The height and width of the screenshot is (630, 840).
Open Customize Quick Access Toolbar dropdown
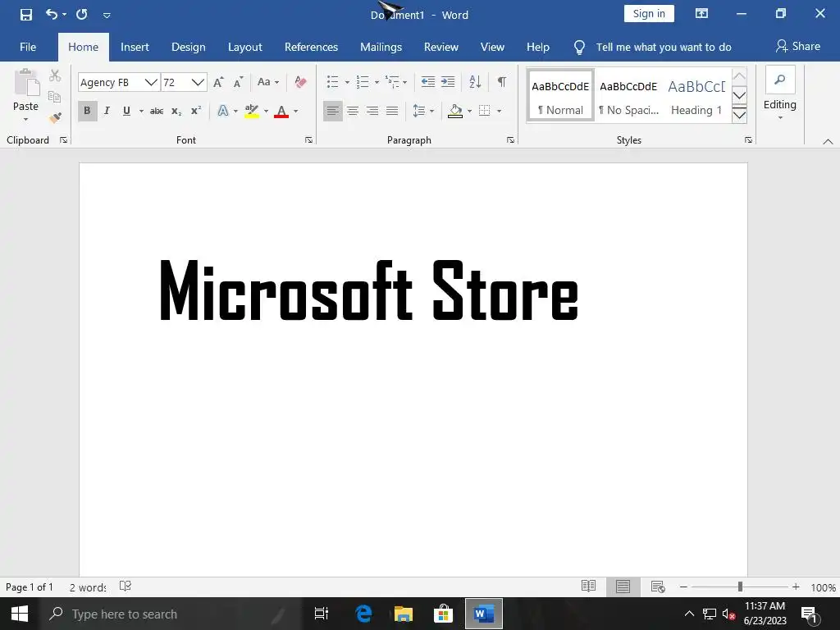point(107,16)
